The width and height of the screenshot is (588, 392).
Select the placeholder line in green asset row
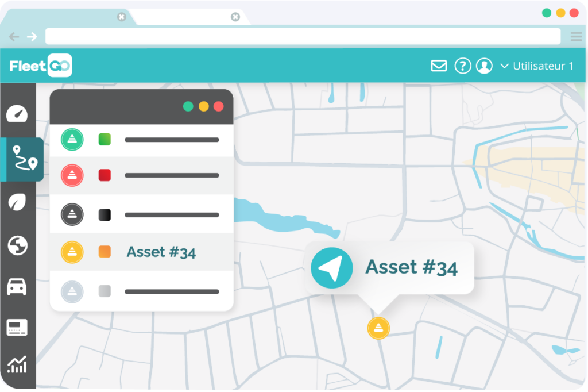pos(172,140)
